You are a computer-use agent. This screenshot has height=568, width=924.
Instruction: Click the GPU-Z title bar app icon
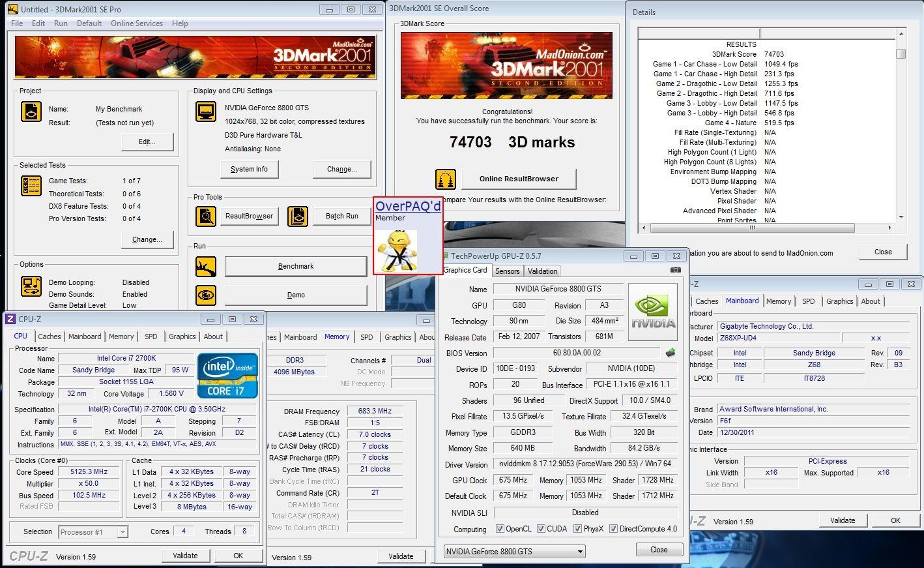tap(446, 256)
